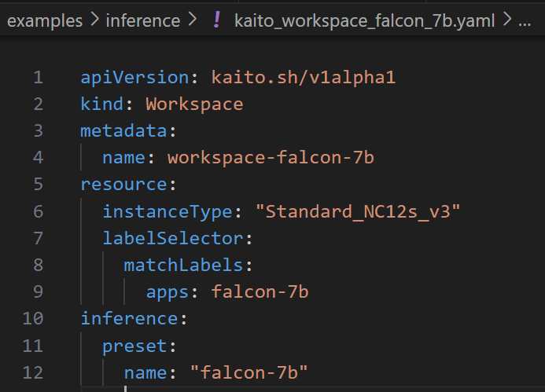Viewport: 545px width, 392px height.
Task: Click the 'workspace-falcon-7b' name value
Action: pos(270,158)
